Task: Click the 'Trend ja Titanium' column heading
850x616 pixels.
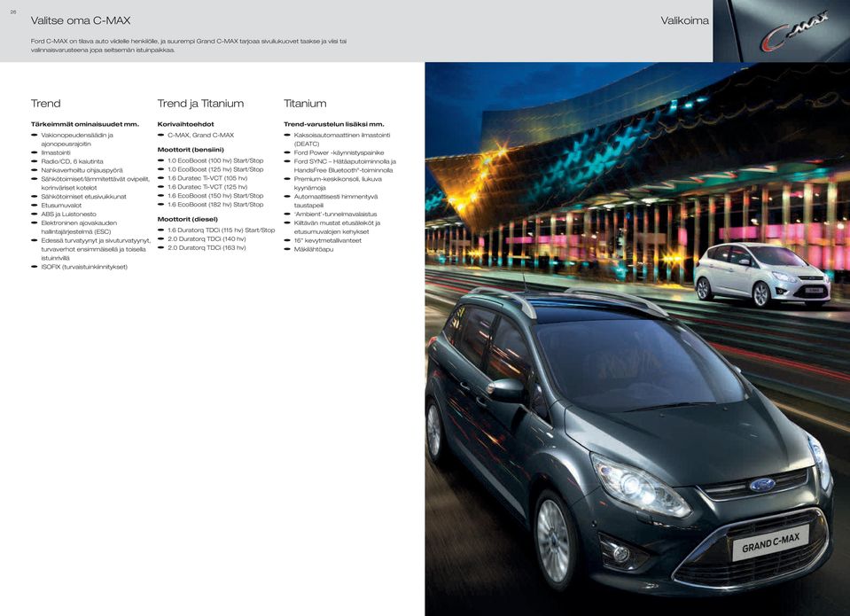Action: coord(200,104)
